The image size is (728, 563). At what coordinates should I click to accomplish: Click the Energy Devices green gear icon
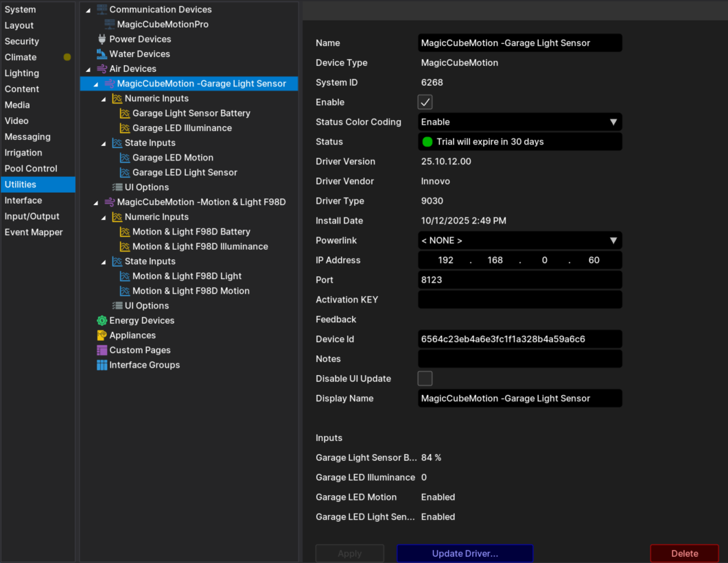(x=102, y=320)
